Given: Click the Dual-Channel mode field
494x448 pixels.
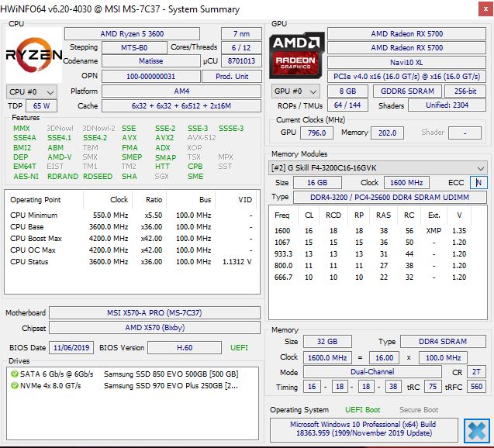Looking at the screenshot, I should tap(372, 372).
